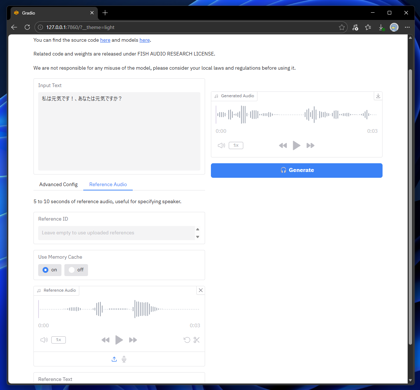Switch to the Advanced Config tab

pyautogui.click(x=58, y=184)
